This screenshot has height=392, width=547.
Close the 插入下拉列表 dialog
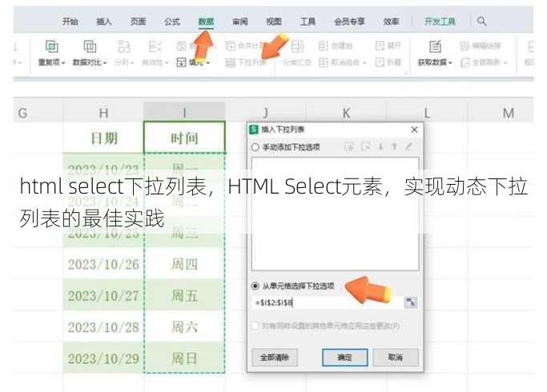(x=414, y=130)
